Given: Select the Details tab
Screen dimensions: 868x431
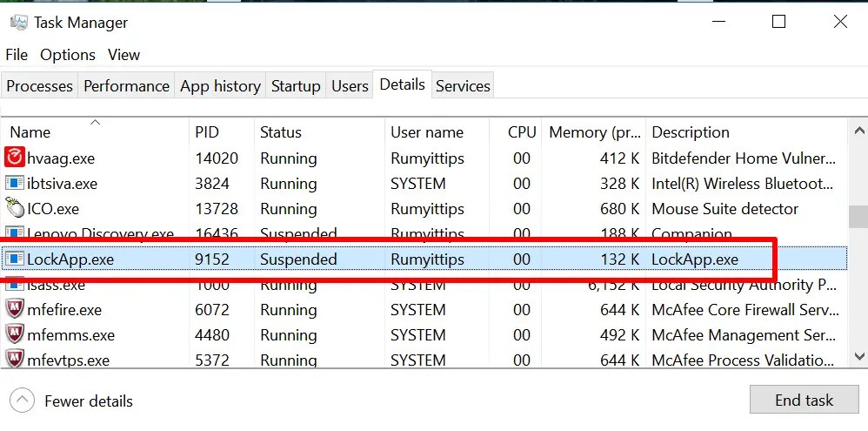Looking at the screenshot, I should pyautogui.click(x=403, y=84).
